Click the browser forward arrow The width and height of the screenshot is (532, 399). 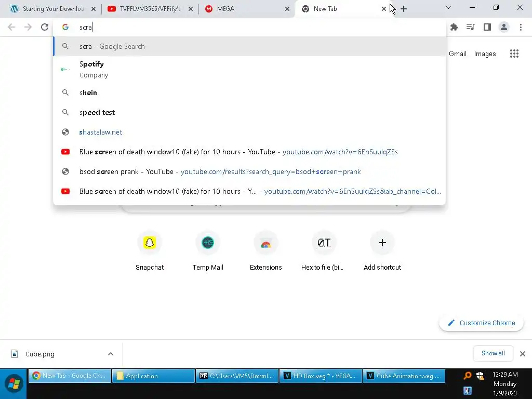pos(28,27)
